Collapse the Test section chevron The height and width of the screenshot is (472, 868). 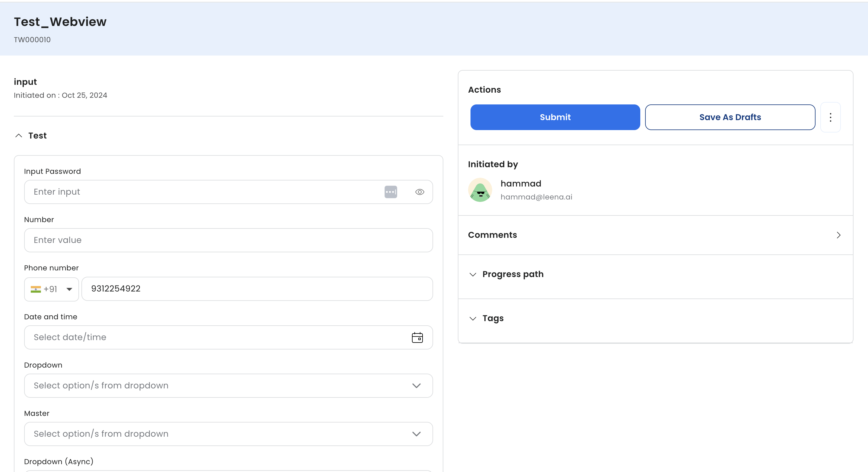pos(19,136)
